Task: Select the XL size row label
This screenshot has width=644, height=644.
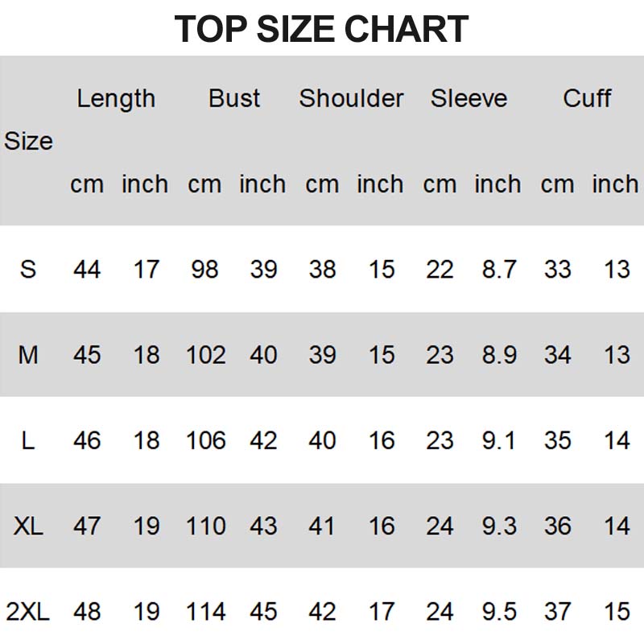Action: tap(28, 526)
